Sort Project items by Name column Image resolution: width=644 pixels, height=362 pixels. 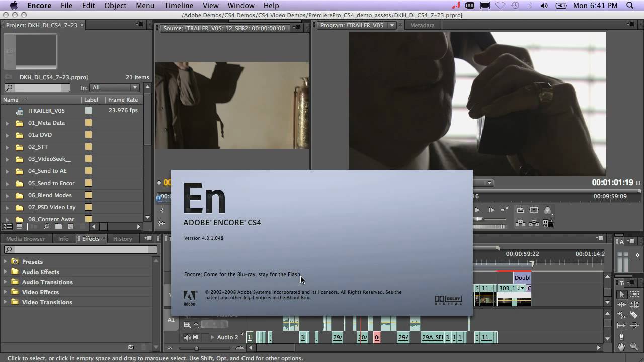click(11, 100)
